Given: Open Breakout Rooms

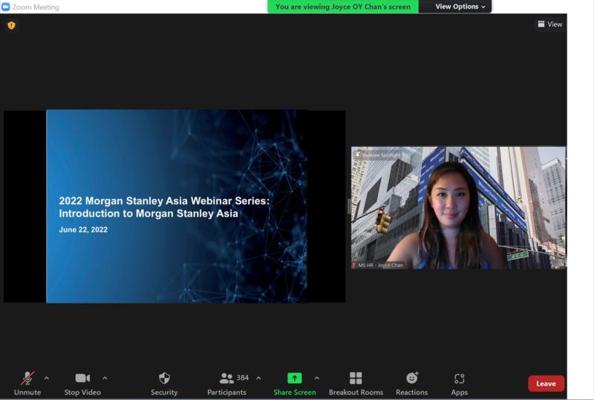Looking at the screenshot, I should pyautogui.click(x=356, y=383).
